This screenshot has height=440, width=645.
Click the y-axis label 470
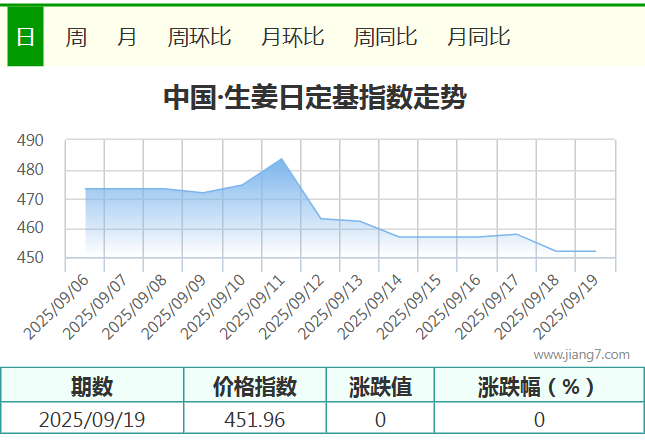(x=30, y=199)
